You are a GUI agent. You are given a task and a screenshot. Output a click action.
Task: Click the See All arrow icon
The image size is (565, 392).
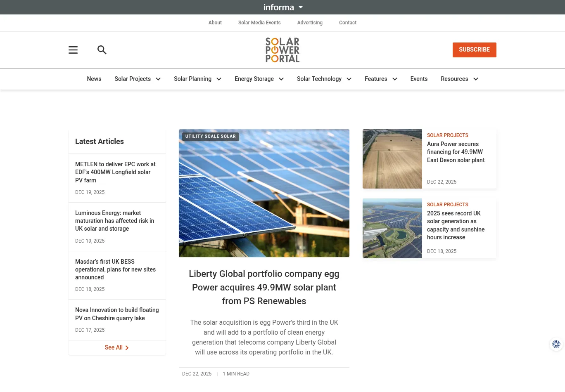127,348
